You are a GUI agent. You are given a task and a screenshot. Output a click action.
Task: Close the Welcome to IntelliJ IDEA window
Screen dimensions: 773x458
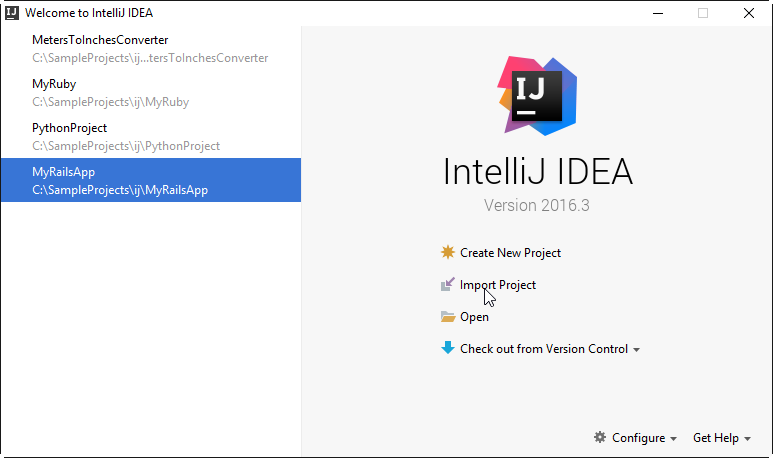pyautogui.click(x=748, y=13)
